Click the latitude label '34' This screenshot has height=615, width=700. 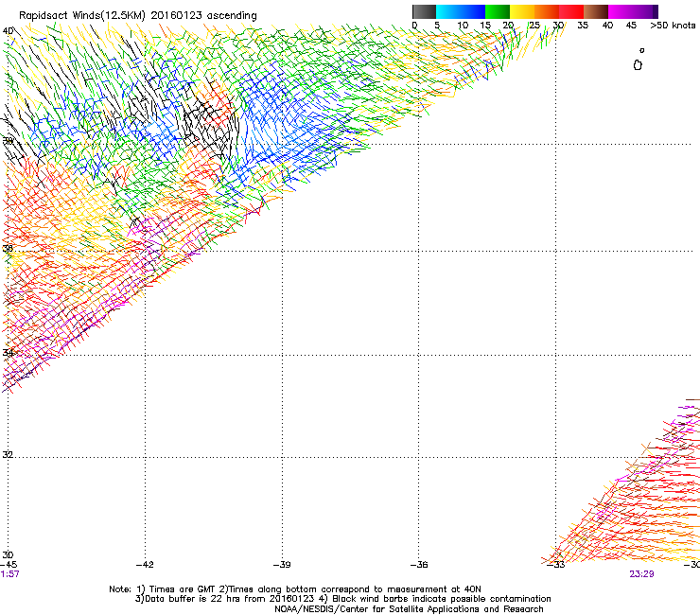(x=8, y=353)
